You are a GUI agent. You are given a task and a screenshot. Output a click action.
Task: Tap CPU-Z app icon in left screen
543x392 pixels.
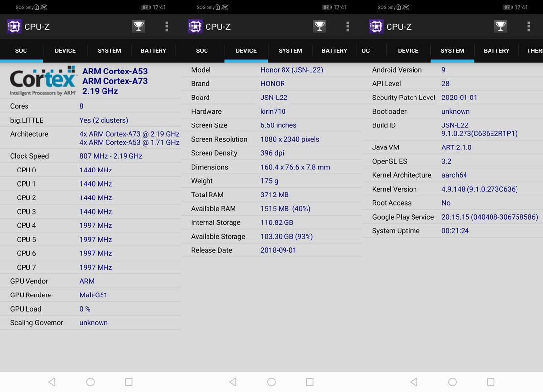click(x=14, y=26)
